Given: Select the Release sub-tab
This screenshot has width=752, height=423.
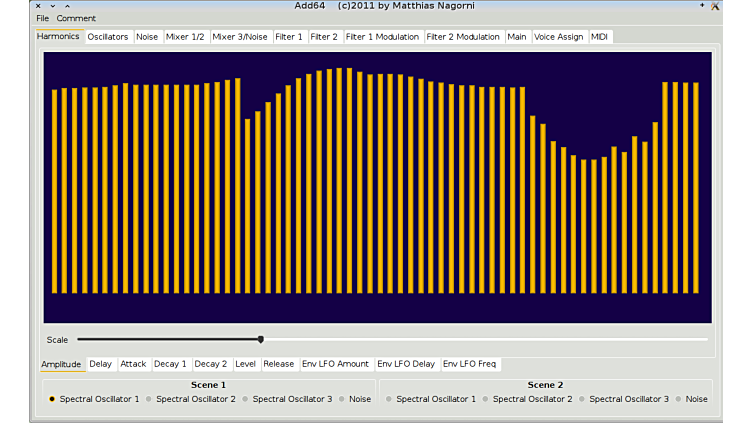Looking at the screenshot, I should point(279,364).
